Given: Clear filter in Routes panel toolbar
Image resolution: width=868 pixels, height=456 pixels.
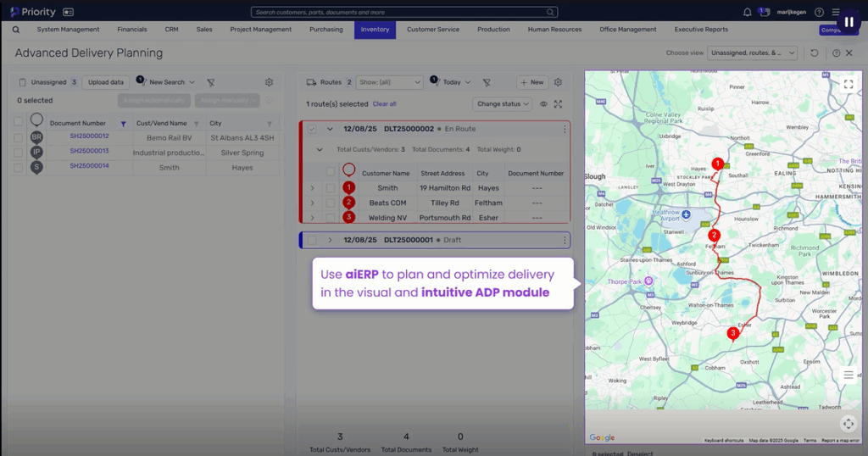Looking at the screenshot, I should pos(487,82).
